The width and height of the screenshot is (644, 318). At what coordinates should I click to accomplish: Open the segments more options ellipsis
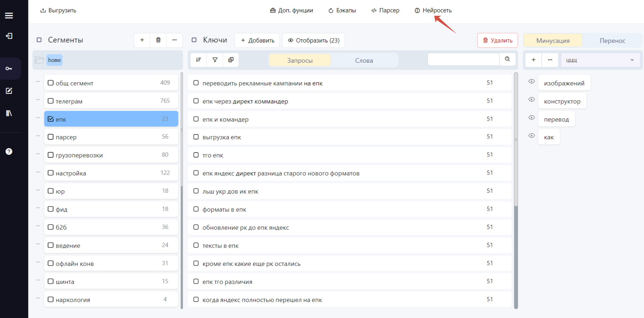tap(174, 40)
